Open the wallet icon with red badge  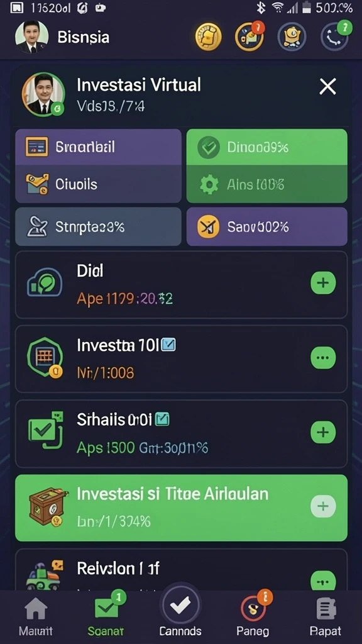point(249,36)
